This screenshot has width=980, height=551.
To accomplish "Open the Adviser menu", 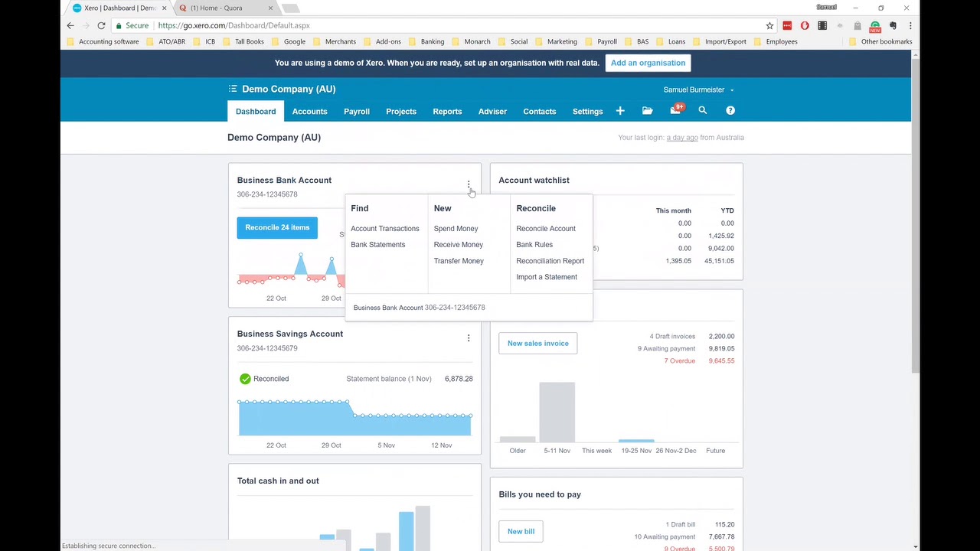I will pos(492,112).
